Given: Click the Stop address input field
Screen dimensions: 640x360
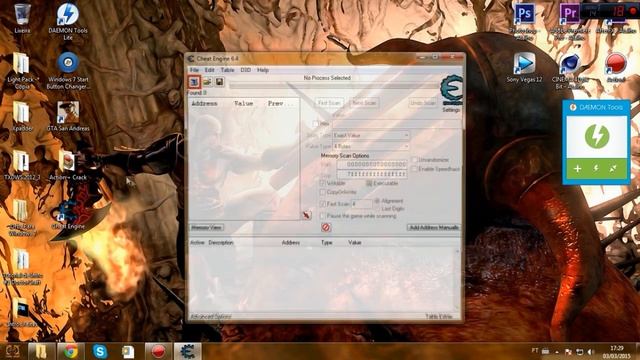Looking at the screenshot, I should click(x=372, y=174).
